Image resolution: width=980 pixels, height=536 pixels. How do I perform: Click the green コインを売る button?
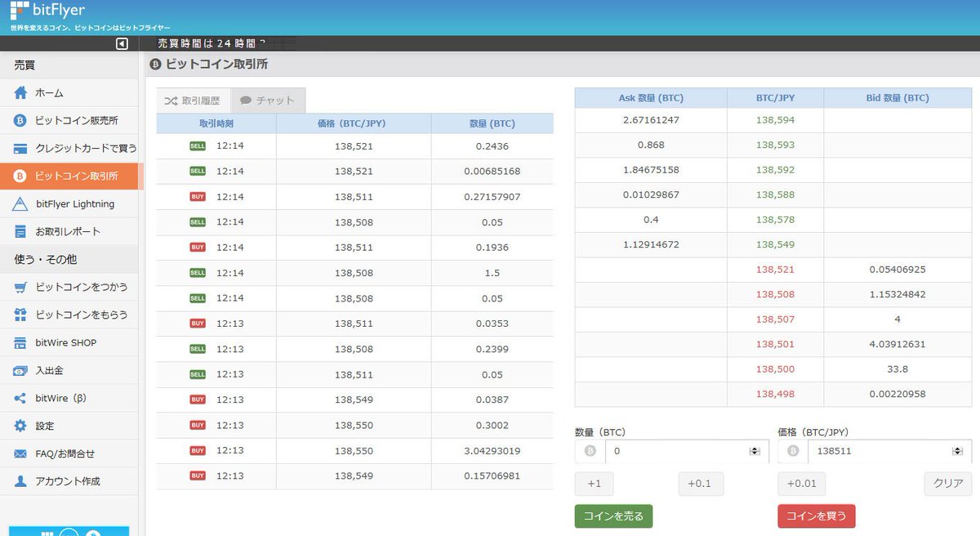click(x=613, y=516)
